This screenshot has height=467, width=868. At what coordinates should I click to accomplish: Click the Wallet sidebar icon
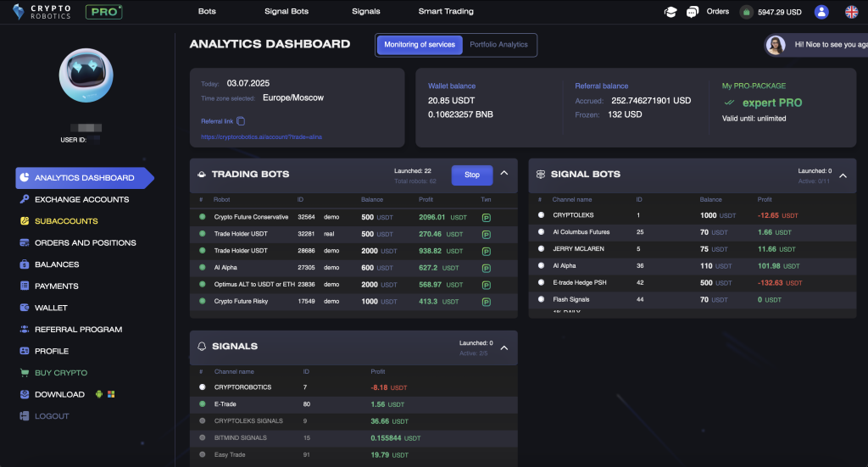25,307
